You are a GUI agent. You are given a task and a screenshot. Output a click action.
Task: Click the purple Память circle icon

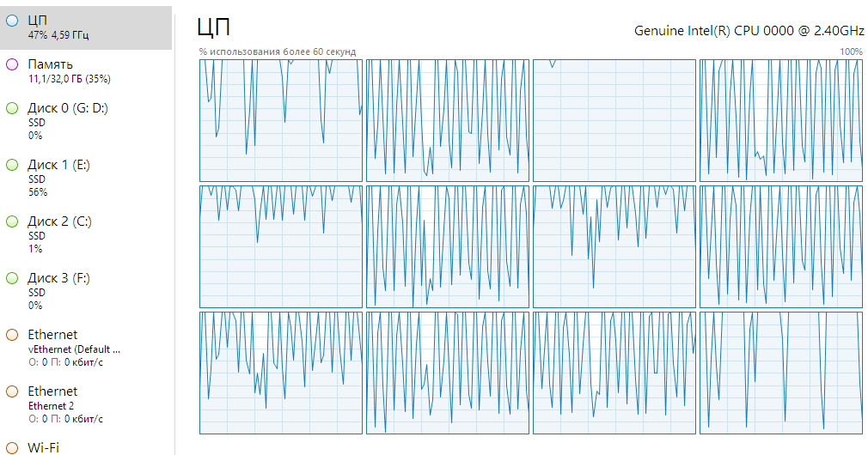[12, 64]
